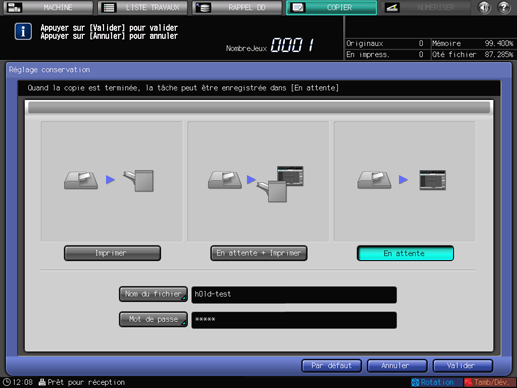This screenshot has width=517, height=388.
Task: Click the masked password field
Action: click(x=294, y=320)
